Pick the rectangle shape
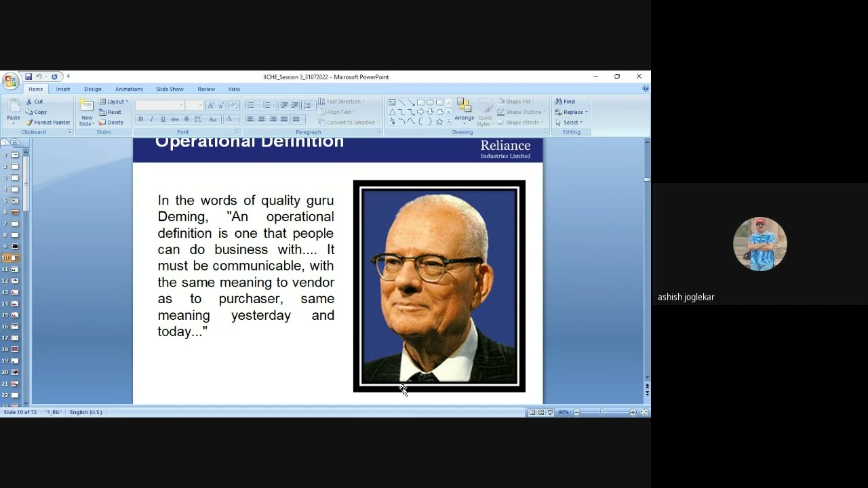 tap(420, 102)
